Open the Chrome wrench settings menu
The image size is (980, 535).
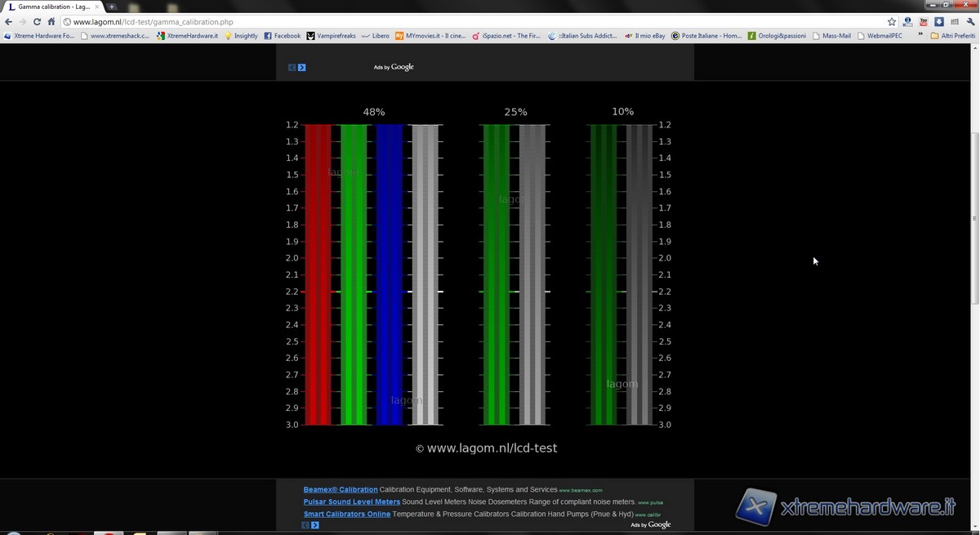tap(970, 22)
